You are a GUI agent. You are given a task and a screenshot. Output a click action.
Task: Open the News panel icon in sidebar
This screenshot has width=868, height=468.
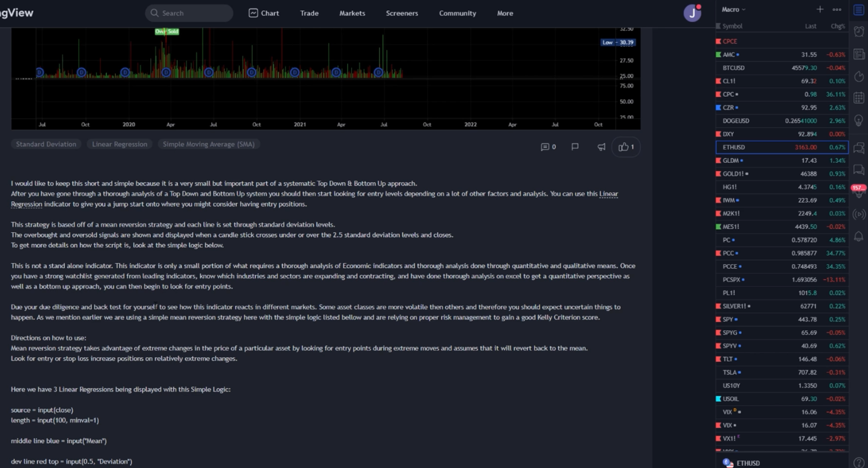tap(859, 54)
